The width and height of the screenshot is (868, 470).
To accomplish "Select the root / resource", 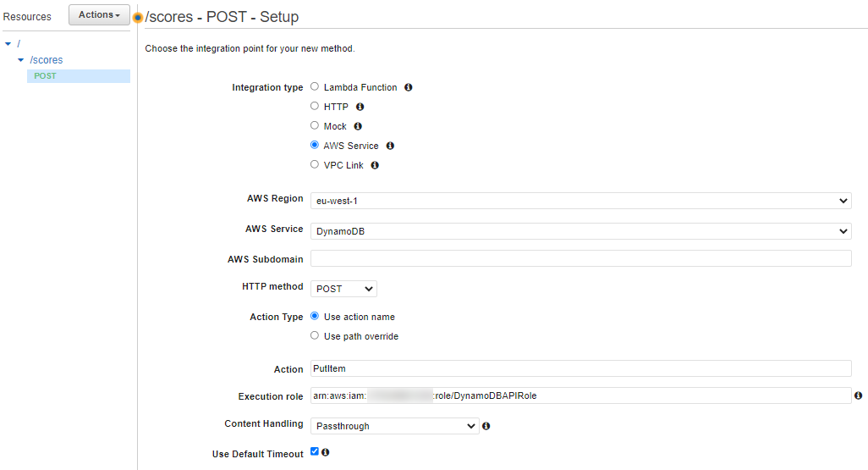I will pyautogui.click(x=19, y=43).
